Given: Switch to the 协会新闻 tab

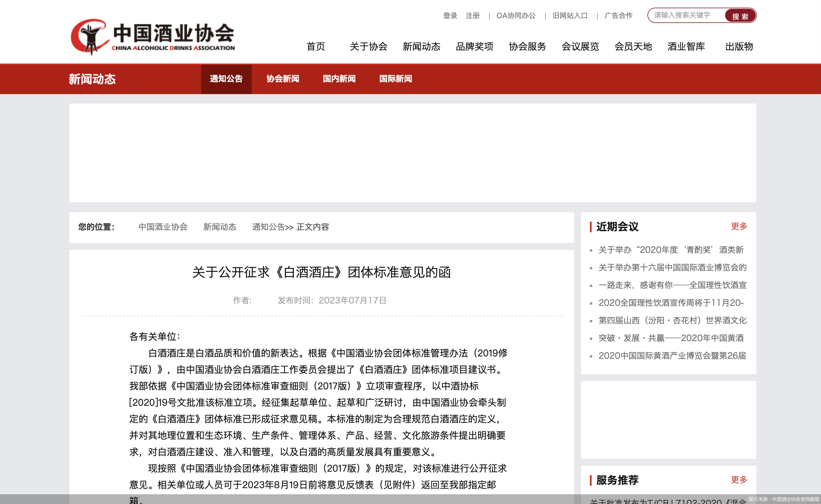Looking at the screenshot, I should pos(283,79).
